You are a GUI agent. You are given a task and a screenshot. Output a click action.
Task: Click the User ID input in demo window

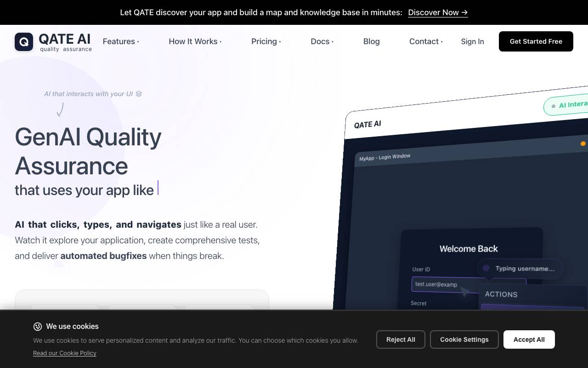tap(469, 285)
